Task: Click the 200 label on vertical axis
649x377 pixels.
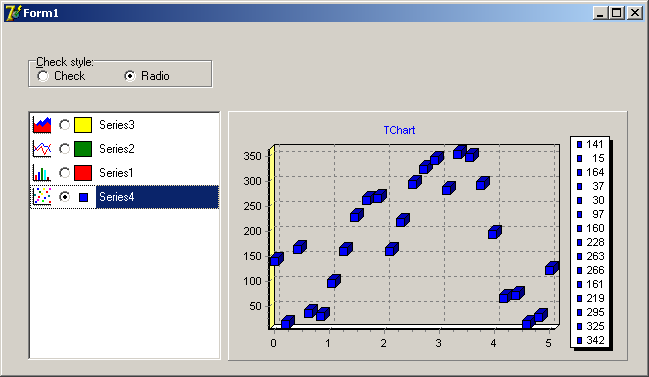Action: 252,231
